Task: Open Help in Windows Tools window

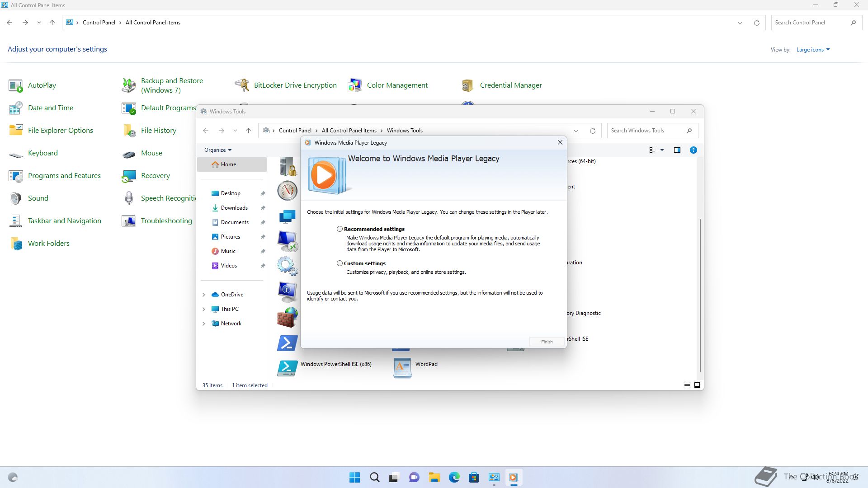Action: point(693,150)
